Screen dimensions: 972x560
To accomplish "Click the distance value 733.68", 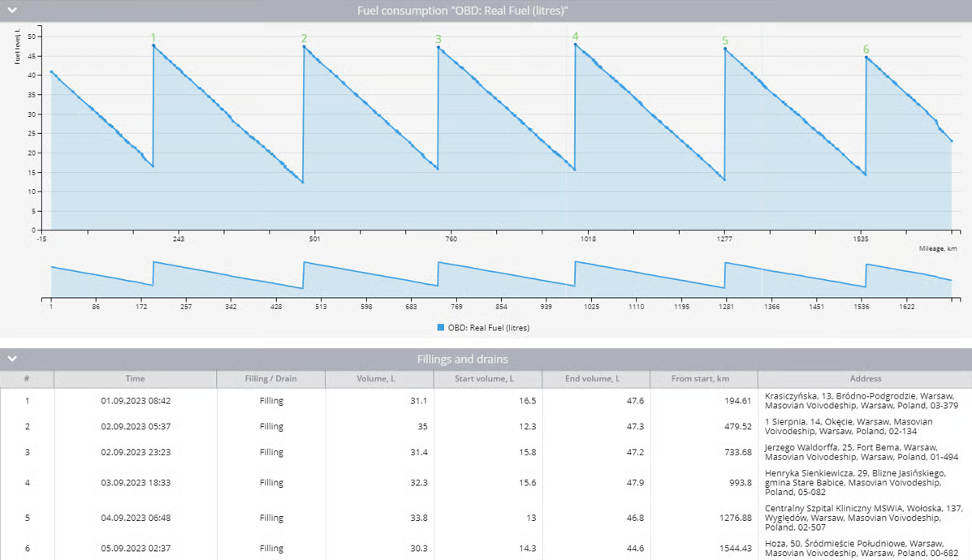I will click(x=737, y=452).
